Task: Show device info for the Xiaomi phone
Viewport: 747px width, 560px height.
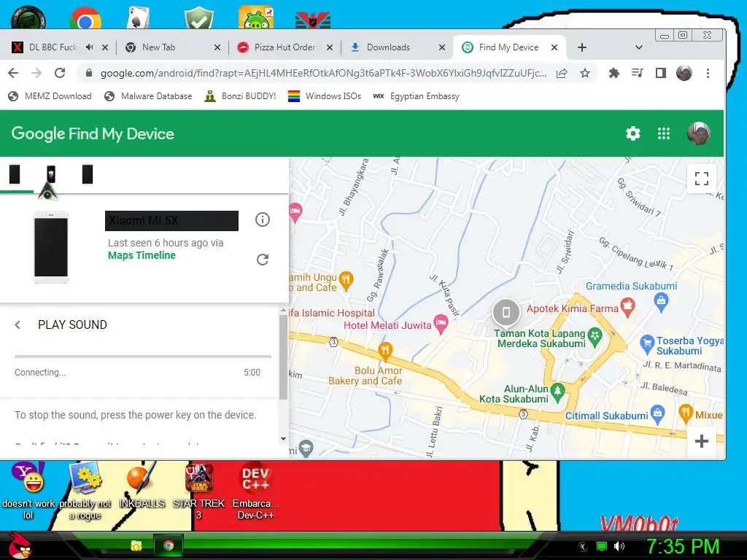Action: click(x=263, y=219)
